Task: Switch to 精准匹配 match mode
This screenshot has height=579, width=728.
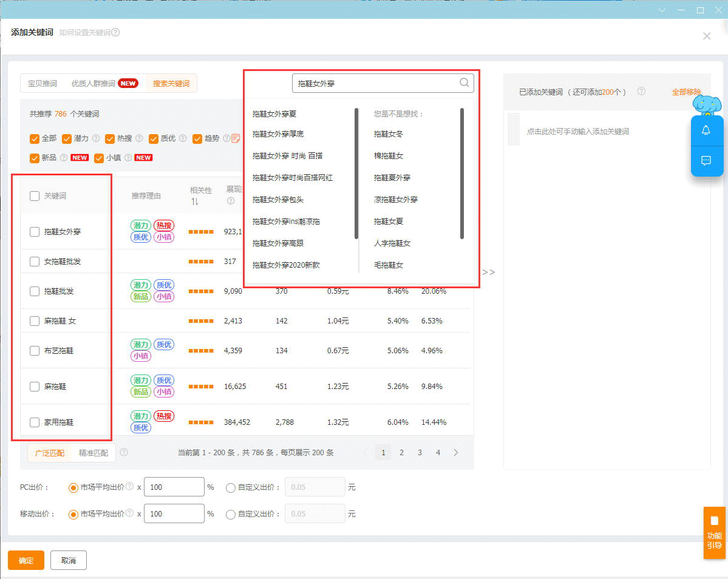Action: (94, 453)
